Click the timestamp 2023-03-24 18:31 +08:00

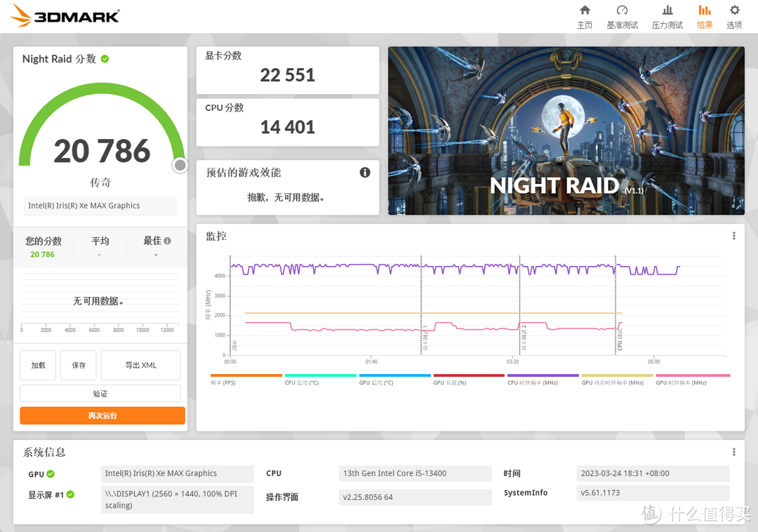tap(653, 474)
